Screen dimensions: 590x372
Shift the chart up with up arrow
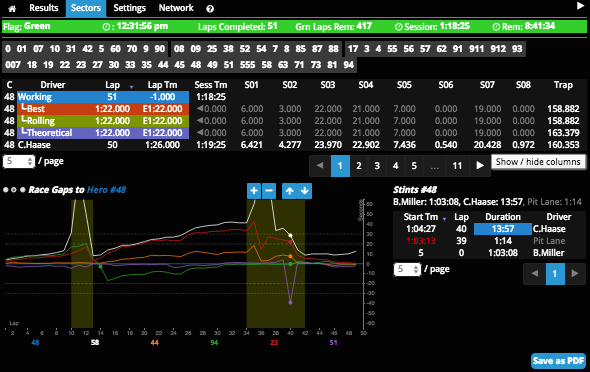pos(289,191)
